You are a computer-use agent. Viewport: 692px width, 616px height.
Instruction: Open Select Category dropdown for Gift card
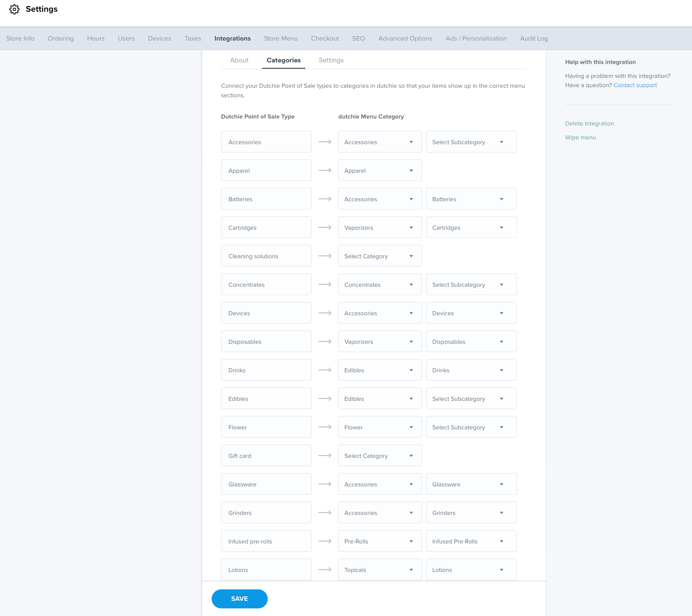[380, 455]
